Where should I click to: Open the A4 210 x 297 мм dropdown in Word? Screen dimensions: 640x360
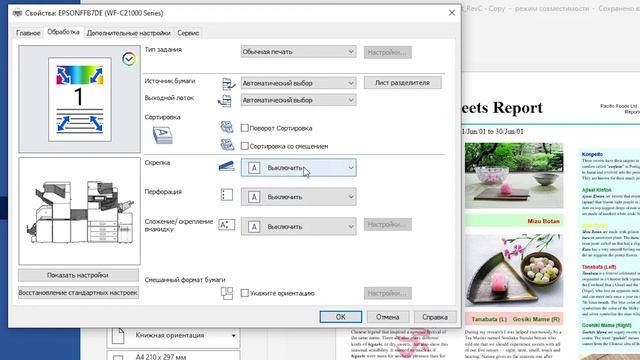click(x=174, y=356)
